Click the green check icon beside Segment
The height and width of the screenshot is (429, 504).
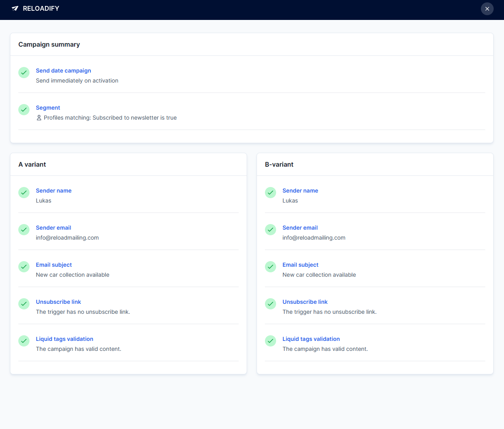(x=24, y=110)
